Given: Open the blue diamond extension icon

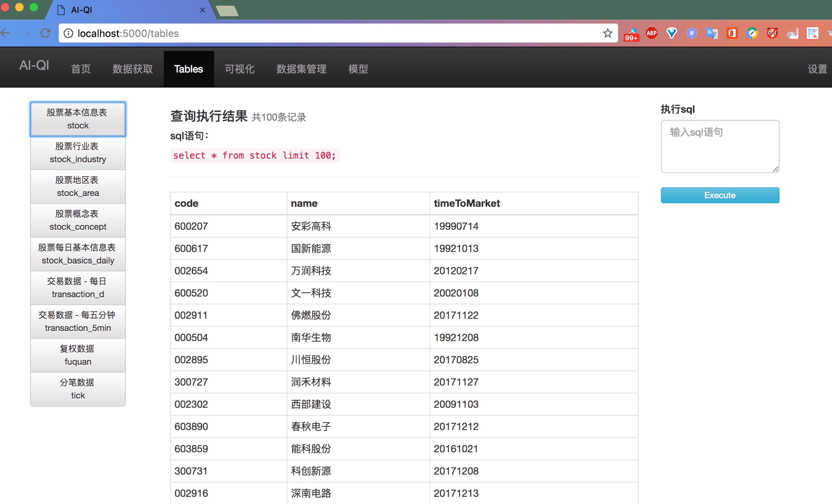Looking at the screenshot, I should (x=671, y=33).
